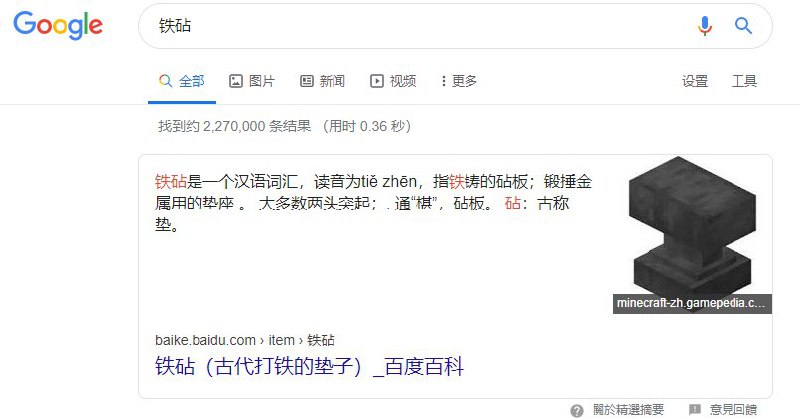Open the minecraft-zh.gamepedia image source label
This screenshot has height=418, width=800.
click(x=692, y=303)
